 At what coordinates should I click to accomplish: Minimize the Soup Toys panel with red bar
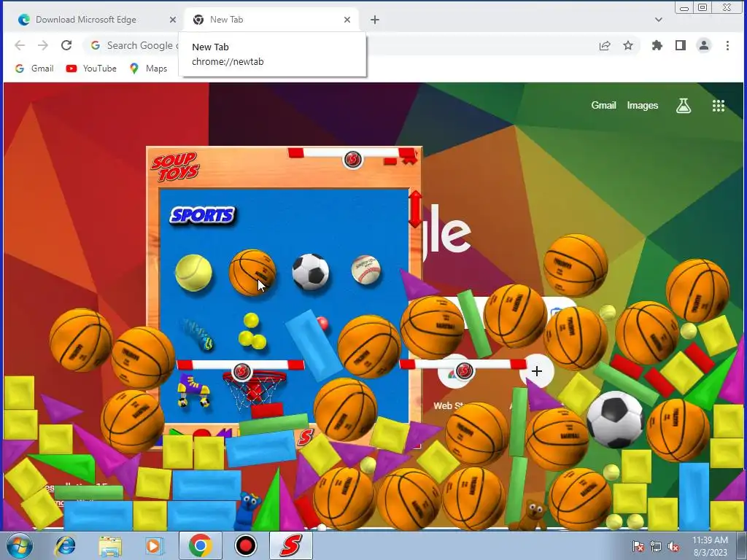pyautogui.click(x=390, y=162)
